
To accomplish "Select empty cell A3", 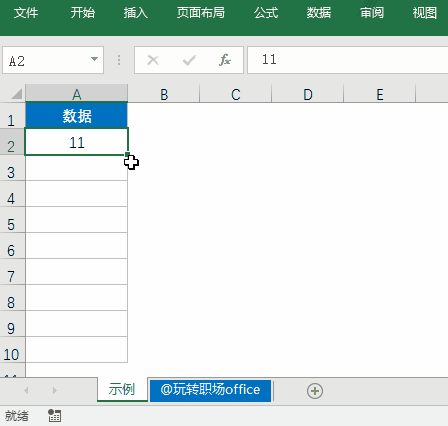I will coord(77,168).
